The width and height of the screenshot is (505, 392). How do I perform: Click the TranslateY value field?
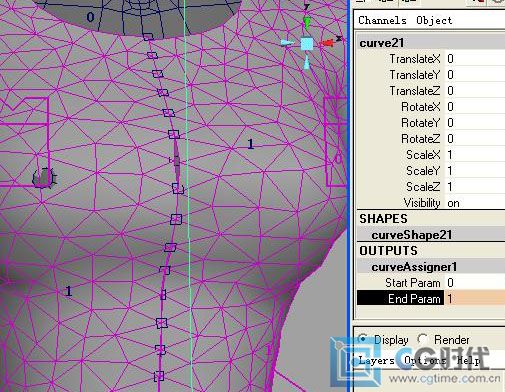point(475,75)
